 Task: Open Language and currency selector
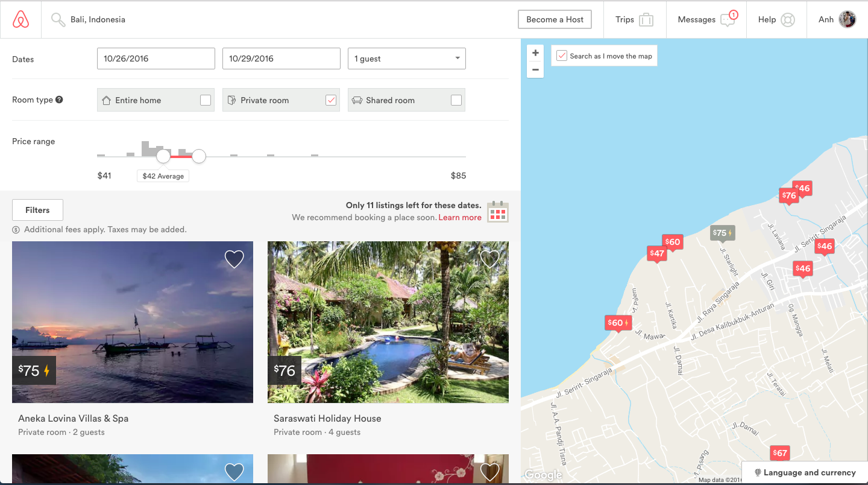(x=805, y=472)
